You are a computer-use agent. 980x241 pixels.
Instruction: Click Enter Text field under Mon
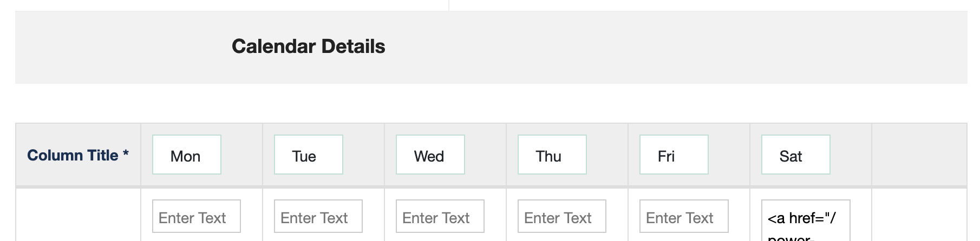(x=196, y=217)
